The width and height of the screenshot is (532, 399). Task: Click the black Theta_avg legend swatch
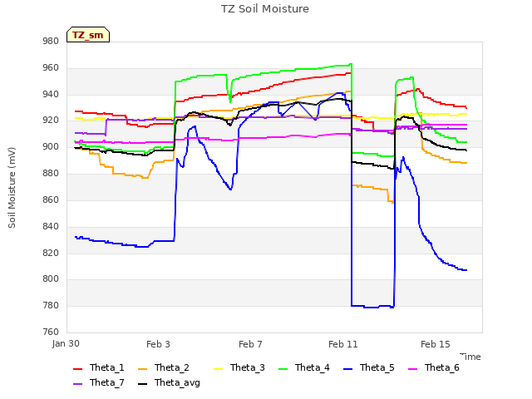(x=142, y=383)
